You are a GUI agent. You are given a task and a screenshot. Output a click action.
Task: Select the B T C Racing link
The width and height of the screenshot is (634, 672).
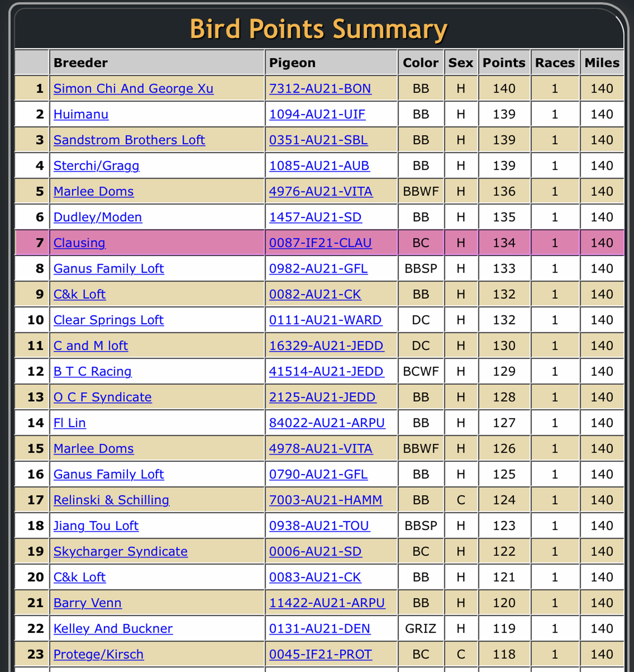(x=92, y=371)
